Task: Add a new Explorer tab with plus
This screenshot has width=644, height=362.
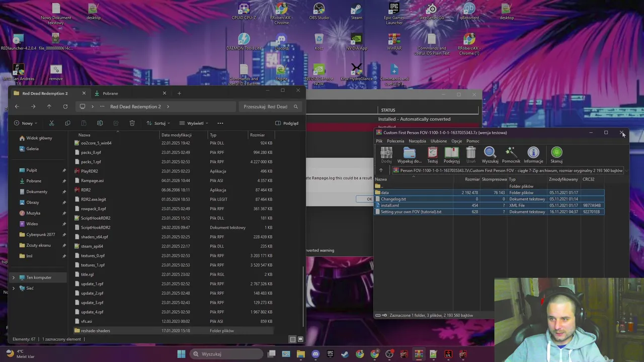Action: [179, 93]
